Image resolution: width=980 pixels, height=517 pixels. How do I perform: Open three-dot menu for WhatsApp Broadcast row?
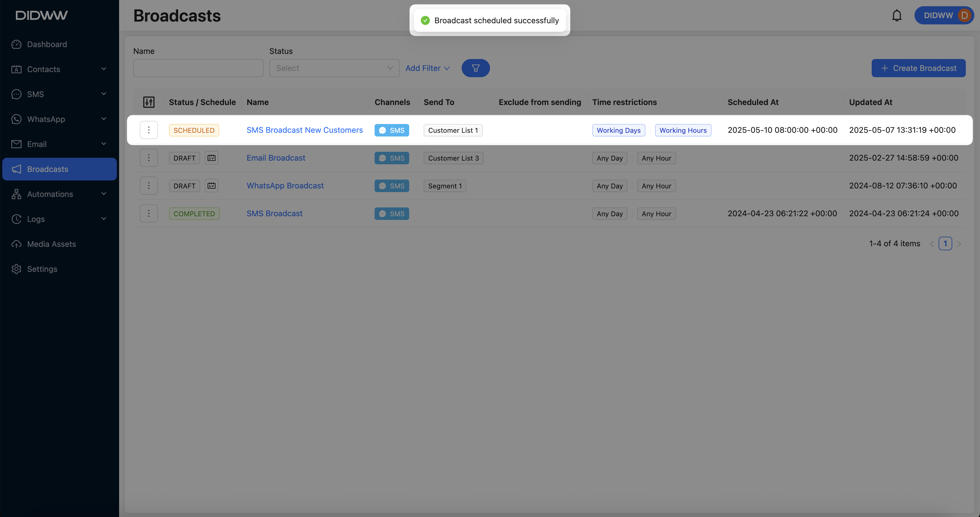tap(149, 186)
